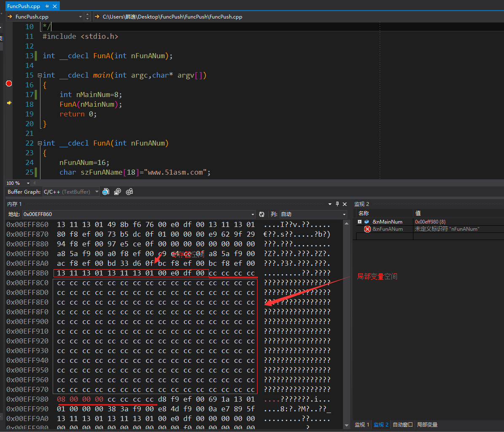Close the FuncPush.cpp tab
The image size is (504, 432).
click(54, 6)
